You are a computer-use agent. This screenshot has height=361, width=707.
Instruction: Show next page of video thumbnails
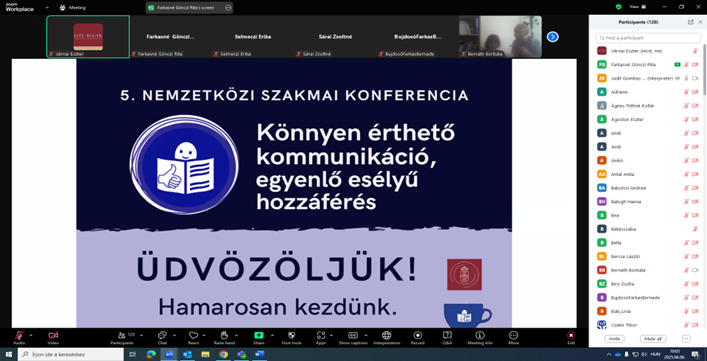pos(553,37)
